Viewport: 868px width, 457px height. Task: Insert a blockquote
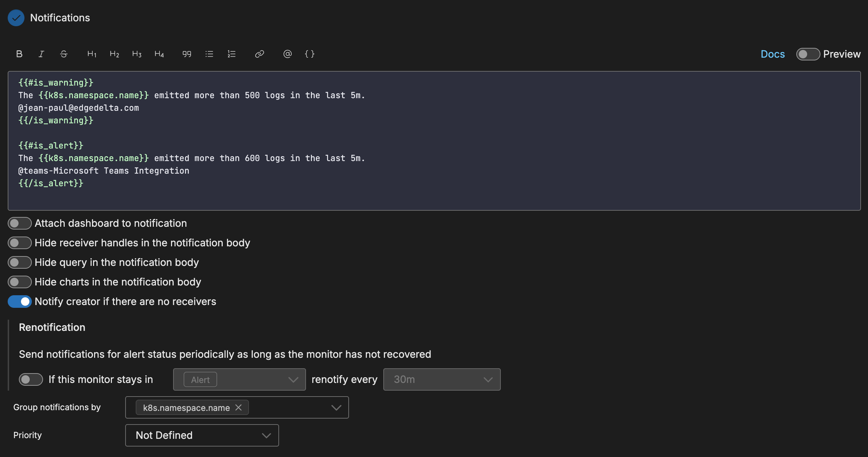click(187, 54)
